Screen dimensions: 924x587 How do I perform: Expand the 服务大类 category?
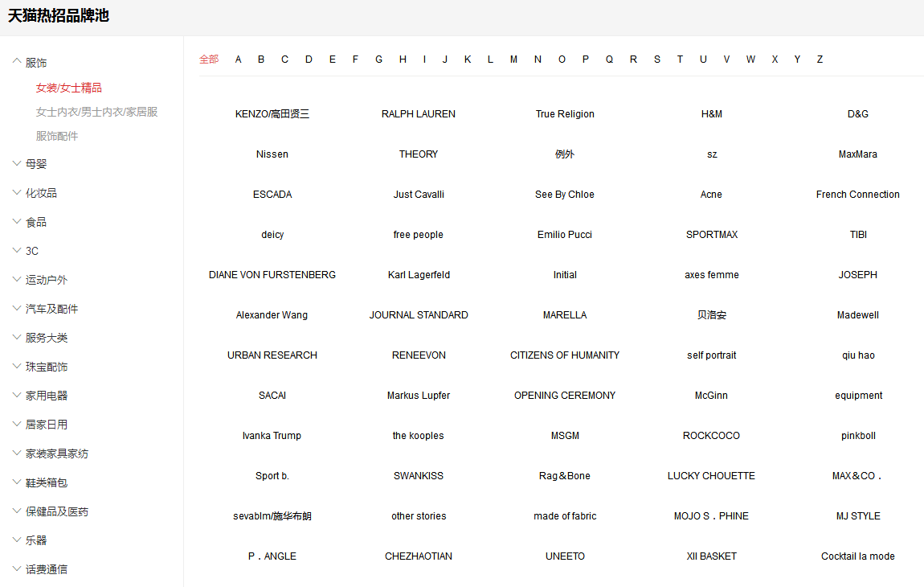[46, 338]
